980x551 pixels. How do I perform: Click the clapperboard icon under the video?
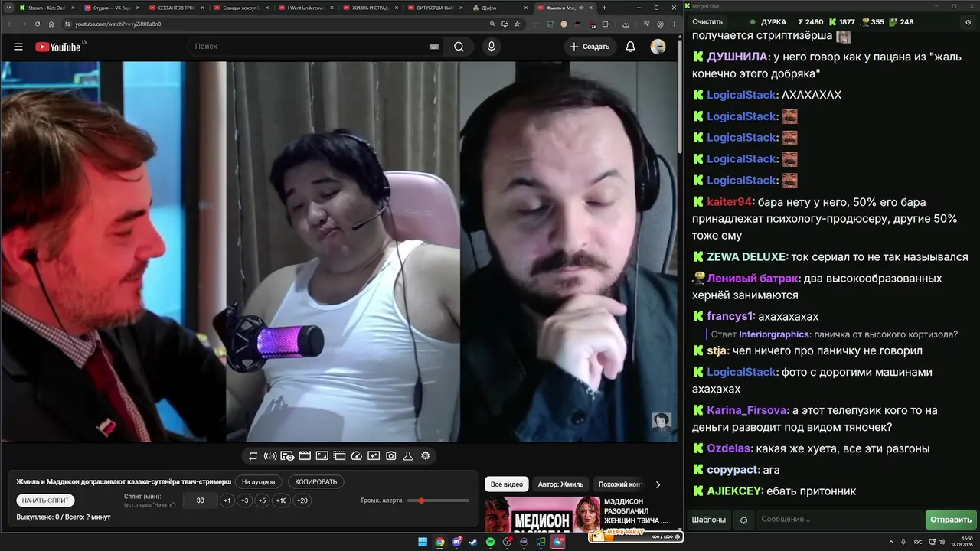coord(305,456)
